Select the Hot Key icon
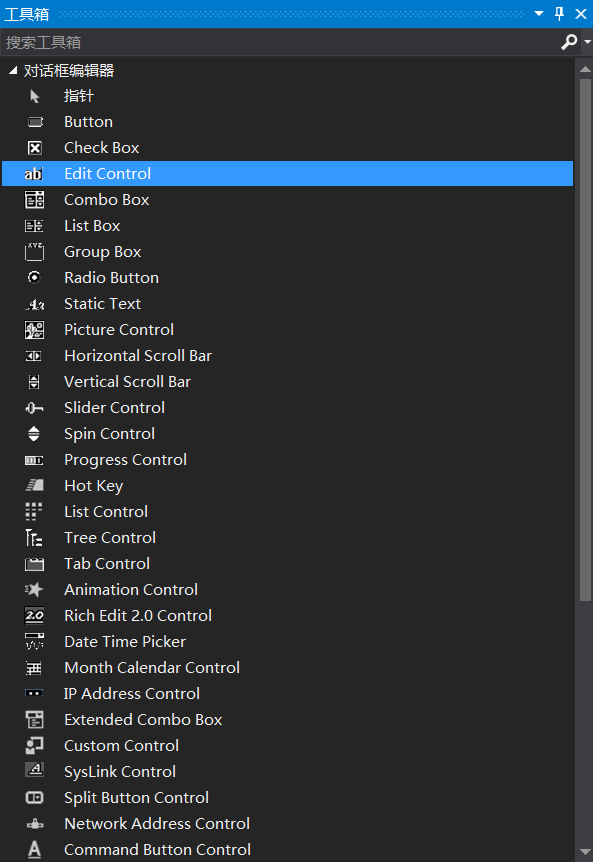The image size is (593, 862). 35,485
